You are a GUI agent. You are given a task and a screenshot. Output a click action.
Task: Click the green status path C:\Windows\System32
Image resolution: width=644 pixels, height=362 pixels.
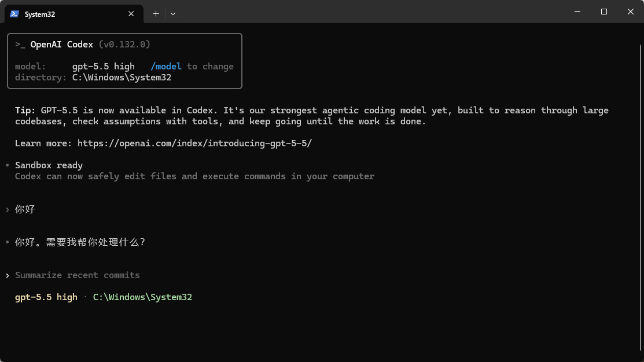pyautogui.click(x=142, y=297)
